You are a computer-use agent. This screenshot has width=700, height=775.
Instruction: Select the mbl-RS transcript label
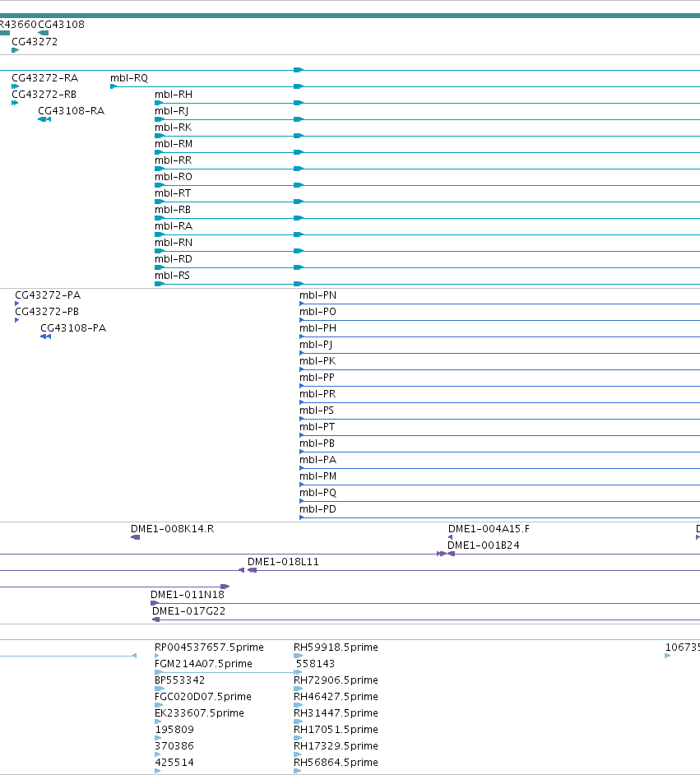[172, 276]
